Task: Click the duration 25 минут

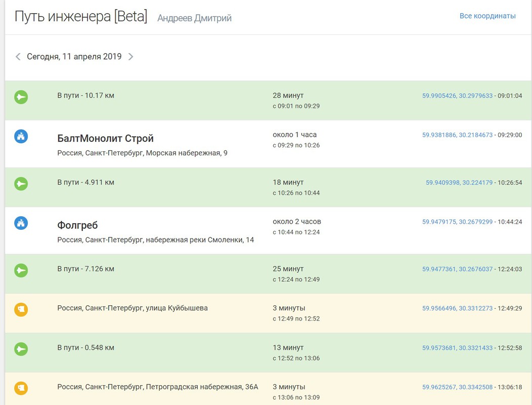Action: pyautogui.click(x=288, y=269)
